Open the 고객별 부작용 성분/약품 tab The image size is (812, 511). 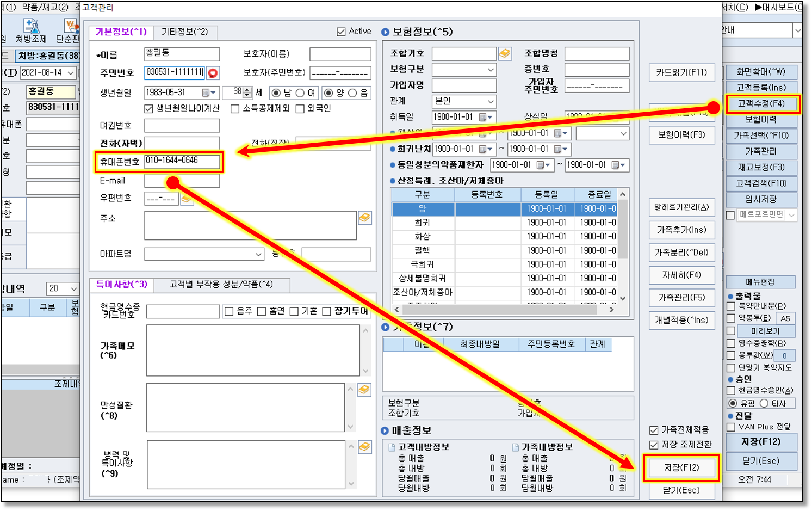click(221, 285)
